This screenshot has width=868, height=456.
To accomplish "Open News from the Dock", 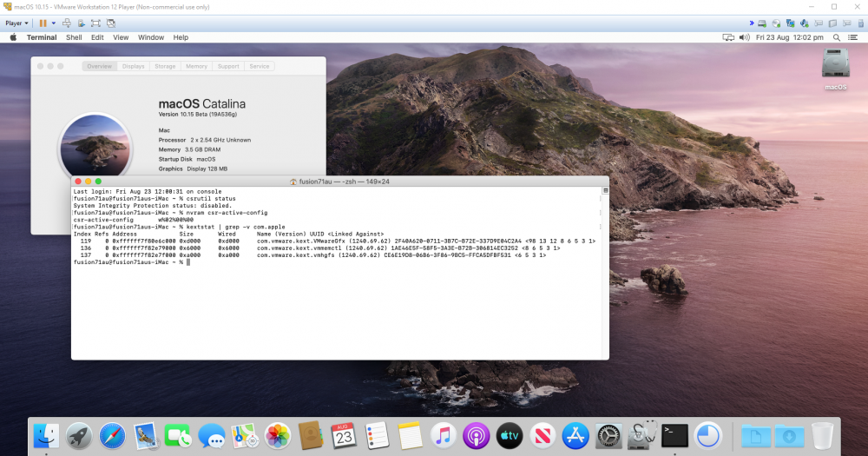I will (x=542, y=436).
